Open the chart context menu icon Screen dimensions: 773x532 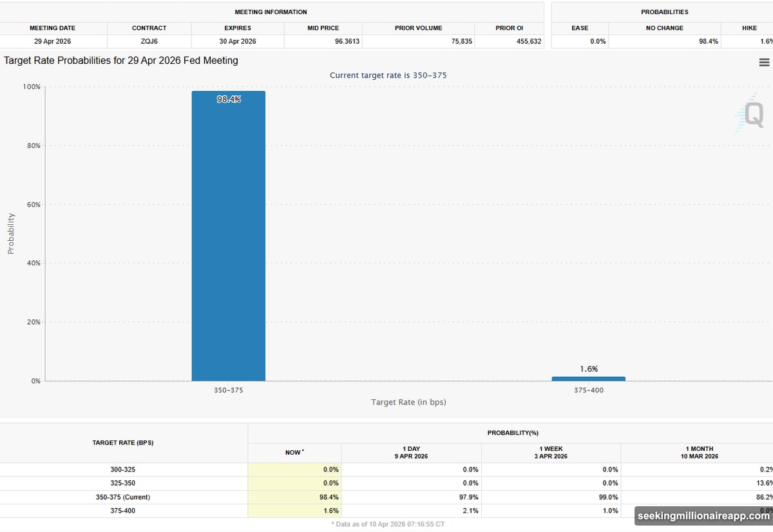pyautogui.click(x=764, y=62)
